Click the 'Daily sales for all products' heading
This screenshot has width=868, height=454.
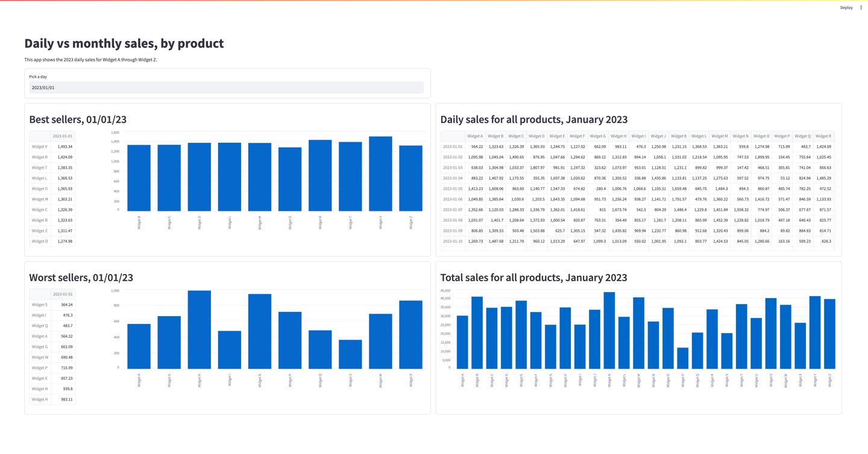(x=533, y=119)
